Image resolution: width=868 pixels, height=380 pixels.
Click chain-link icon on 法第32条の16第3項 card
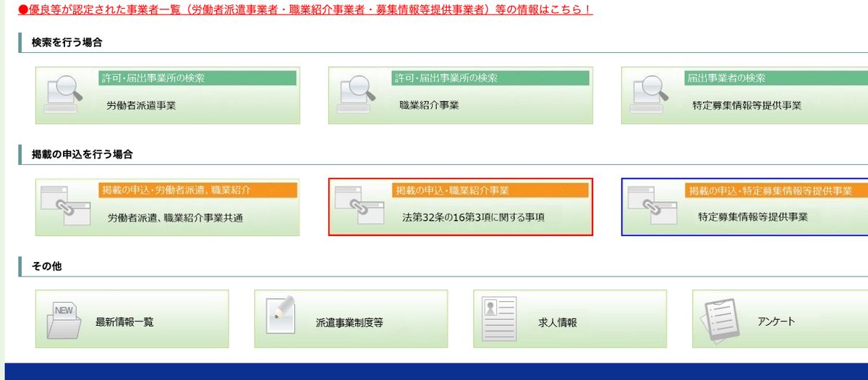click(x=358, y=206)
